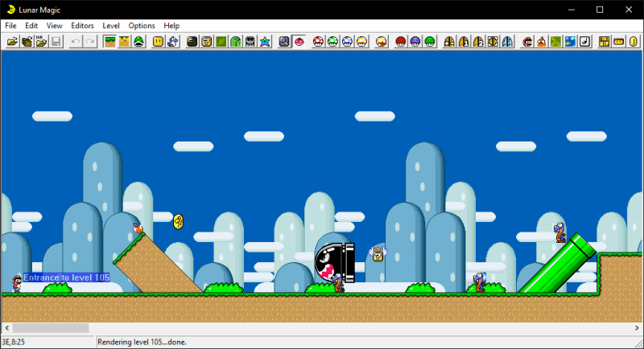Screen dimensions: 644x349
Task: Select the 'Entrance to level 105' label
Action: point(67,277)
